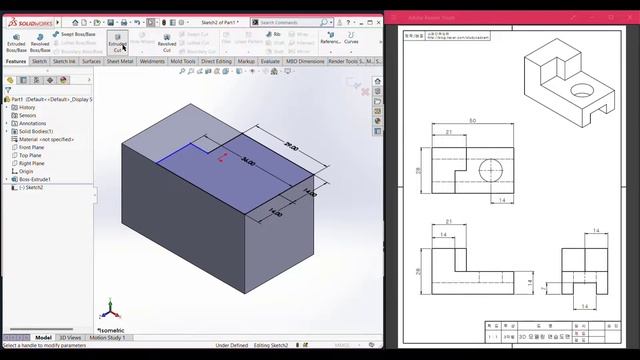
Task: Click the New document icon
Action: click(84, 22)
